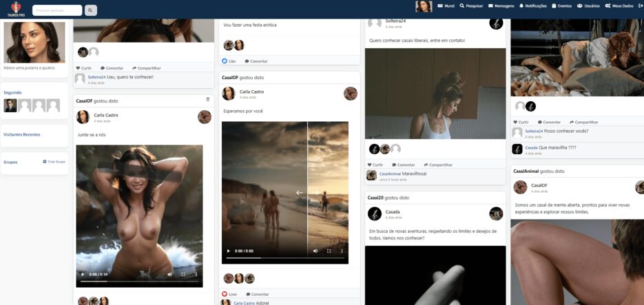
Task: Go to the Mural page
Action: (445, 6)
